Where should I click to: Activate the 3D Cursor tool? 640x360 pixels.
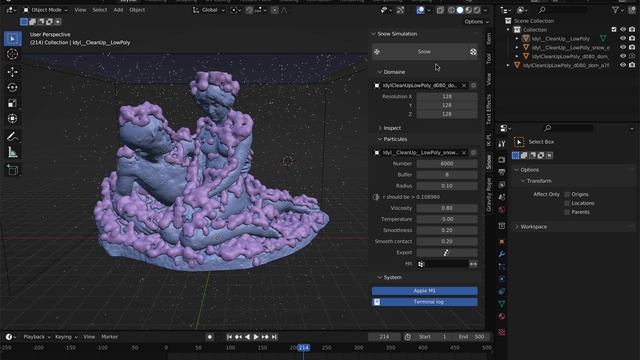tap(13, 54)
